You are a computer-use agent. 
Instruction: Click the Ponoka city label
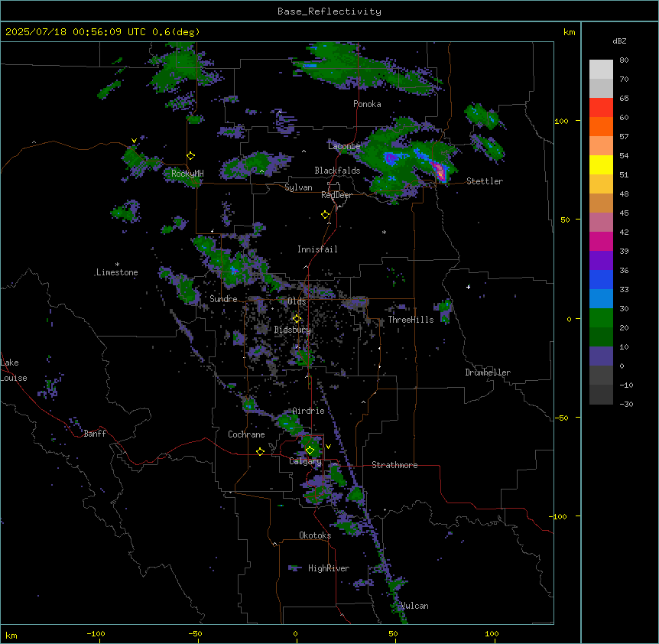[367, 104]
